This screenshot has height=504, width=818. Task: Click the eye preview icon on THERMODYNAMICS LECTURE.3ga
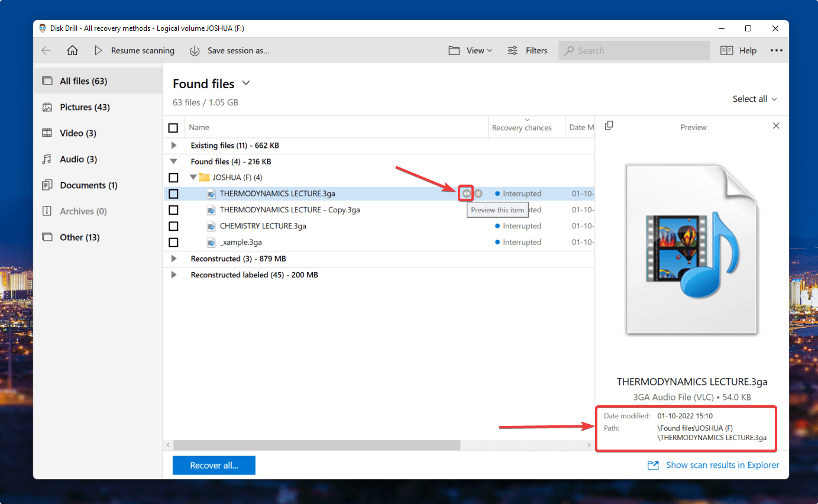[x=467, y=193]
